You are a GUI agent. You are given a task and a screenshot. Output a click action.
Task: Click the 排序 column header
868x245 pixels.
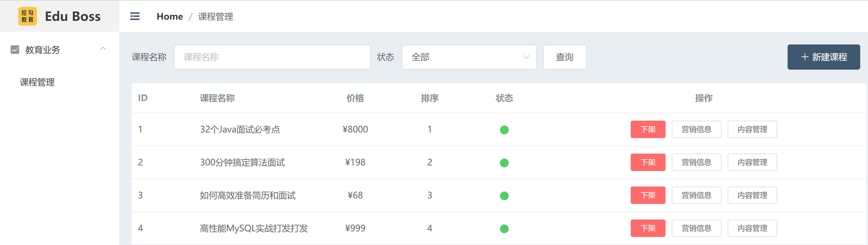coord(429,98)
